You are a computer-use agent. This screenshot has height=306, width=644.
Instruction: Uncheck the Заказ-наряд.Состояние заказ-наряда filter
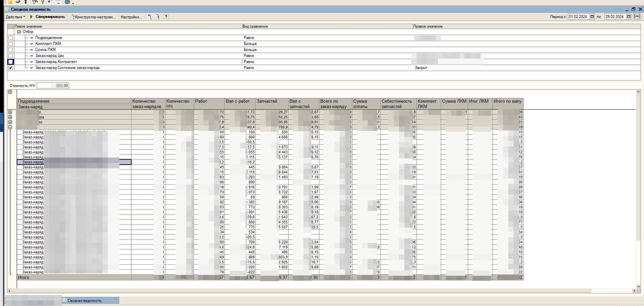coord(11,67)
